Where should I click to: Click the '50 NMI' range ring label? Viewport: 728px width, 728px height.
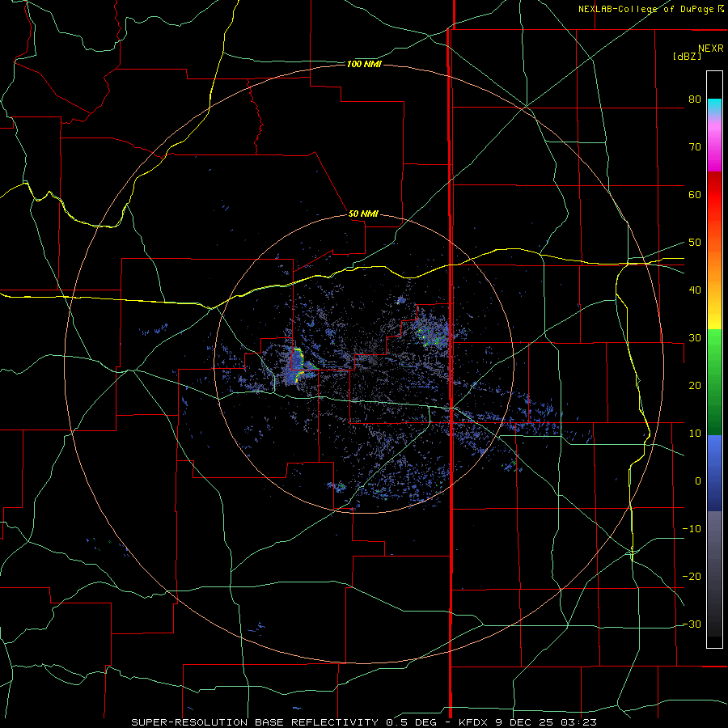pyautogui.click(x=363, y=214)
